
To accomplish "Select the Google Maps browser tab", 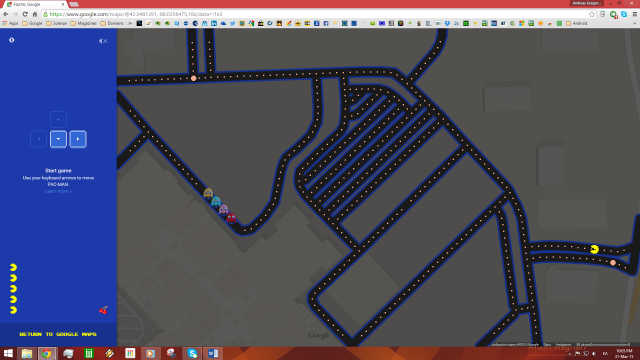I will (x=35, y=4).
